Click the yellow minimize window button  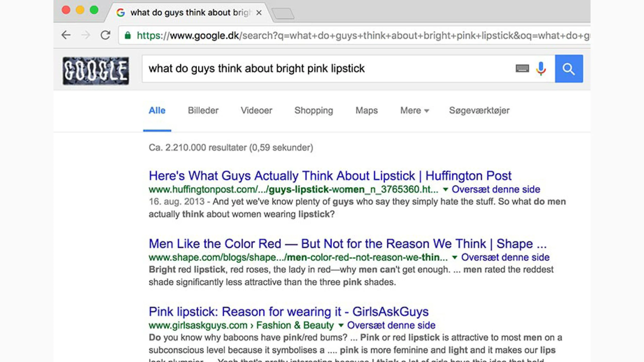80,10
